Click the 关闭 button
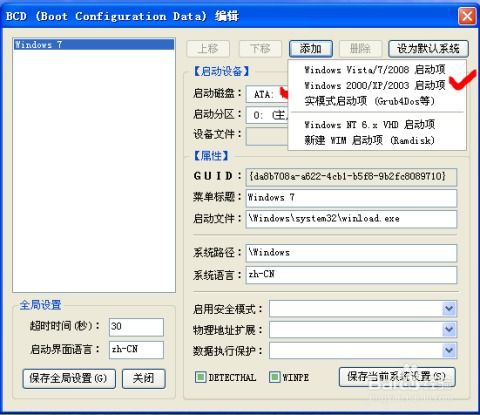The width and height of the screenshot is (480, 415). (143, 378)
